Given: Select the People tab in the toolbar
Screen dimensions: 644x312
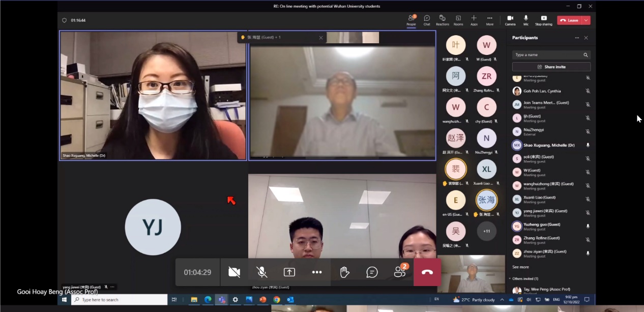Looking at the screenshot, I should coord(411,20).
